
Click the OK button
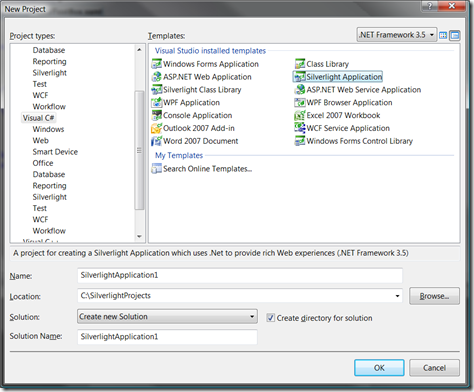point(379,368)
